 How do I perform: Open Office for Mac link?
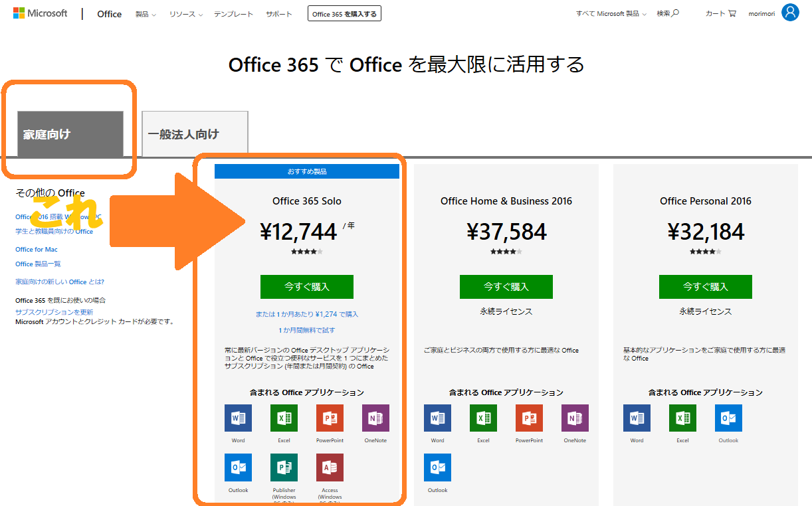coord(37,250)
